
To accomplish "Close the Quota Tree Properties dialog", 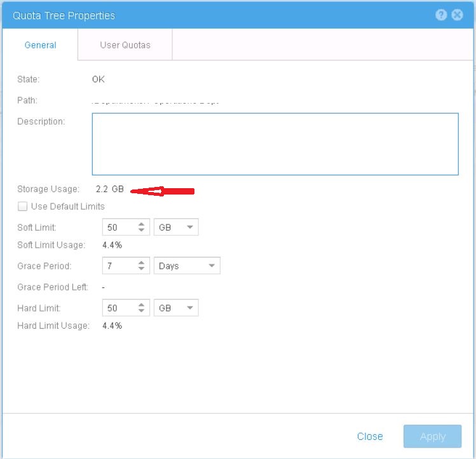I will [x=457, y=15].
